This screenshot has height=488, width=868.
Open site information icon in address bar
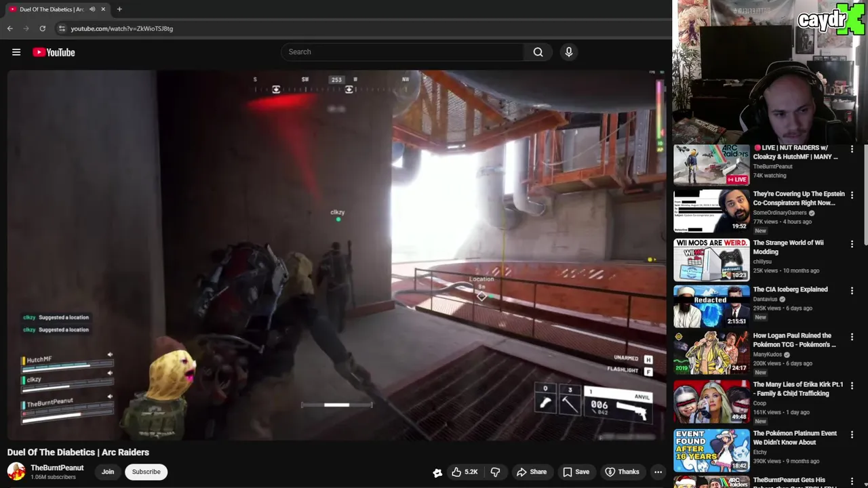point(62,28)
